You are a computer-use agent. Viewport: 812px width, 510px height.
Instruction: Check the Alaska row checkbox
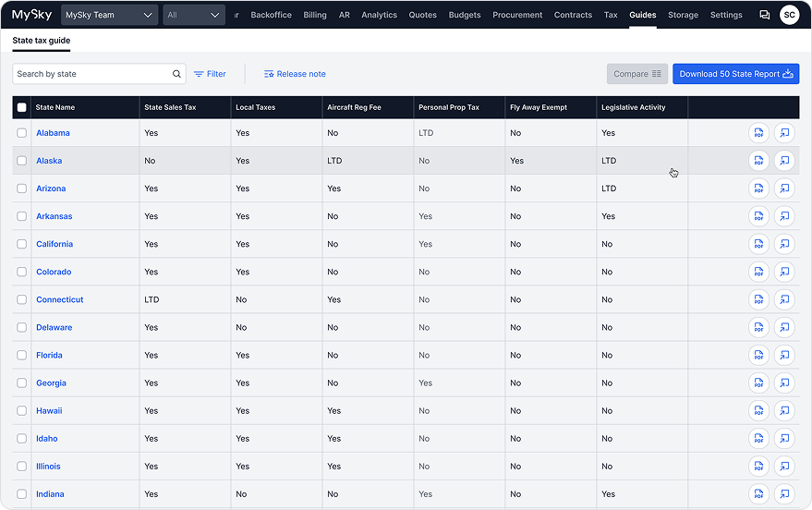click(22, 161)
